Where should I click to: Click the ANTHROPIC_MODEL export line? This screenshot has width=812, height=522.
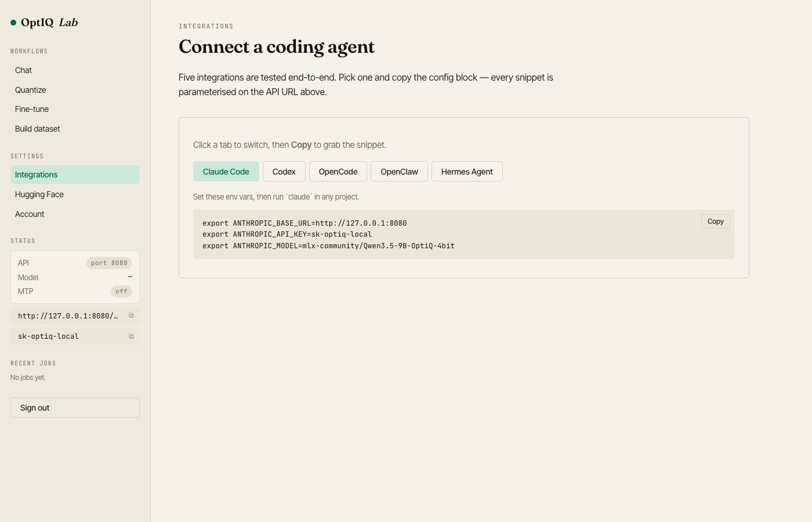[x=328, y=246]
